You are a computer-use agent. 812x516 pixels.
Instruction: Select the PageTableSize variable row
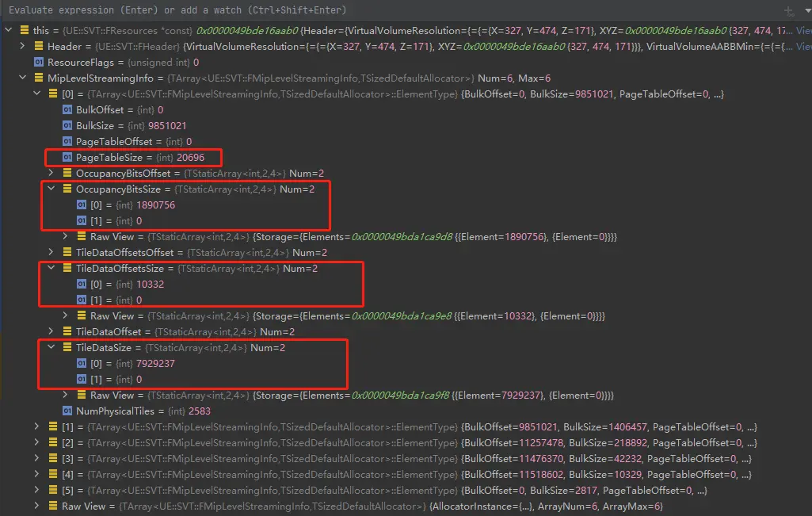(133, 157)
